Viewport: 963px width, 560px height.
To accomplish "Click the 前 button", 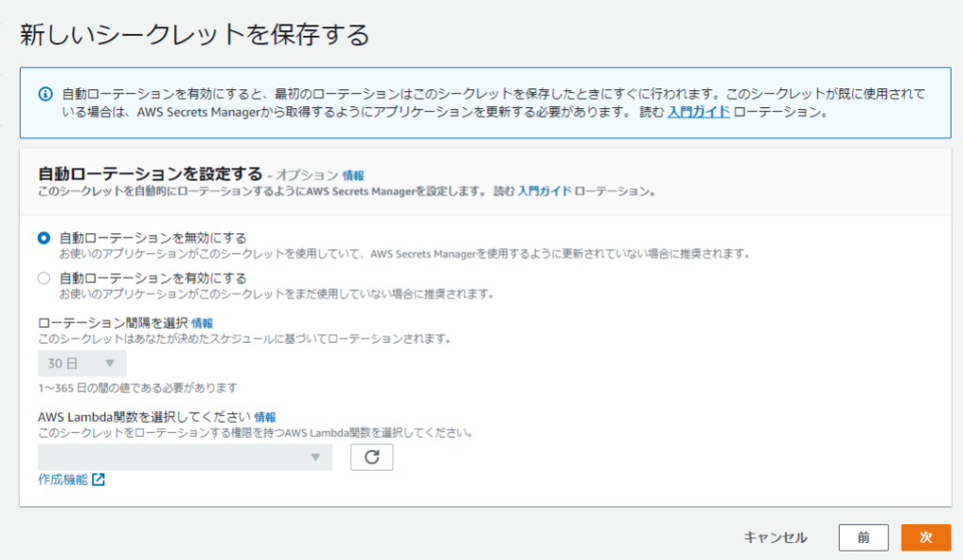I will click(863, 537).
